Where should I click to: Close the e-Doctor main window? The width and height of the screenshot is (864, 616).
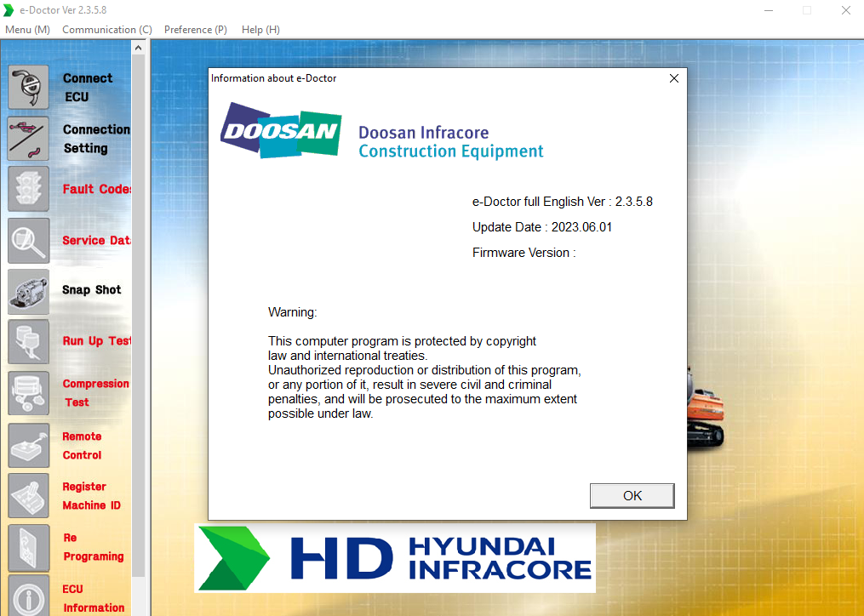846,10
